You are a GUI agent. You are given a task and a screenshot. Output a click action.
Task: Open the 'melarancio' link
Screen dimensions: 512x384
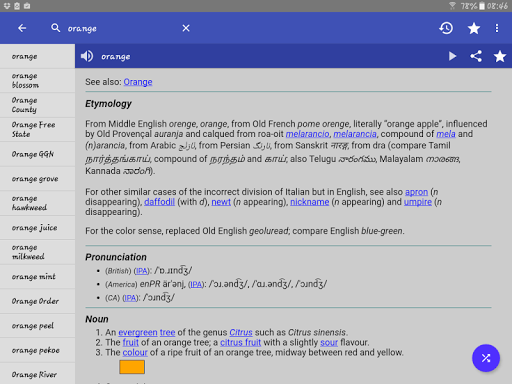[307, 134]
